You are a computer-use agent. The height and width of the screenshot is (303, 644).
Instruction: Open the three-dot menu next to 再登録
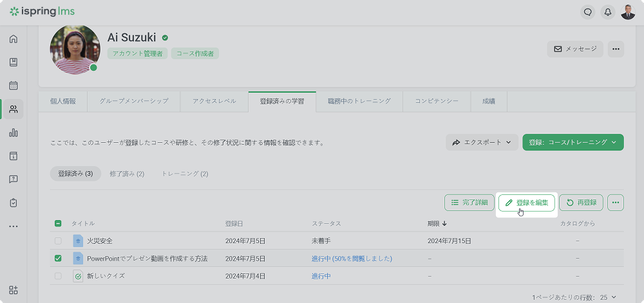click(616, 203)
